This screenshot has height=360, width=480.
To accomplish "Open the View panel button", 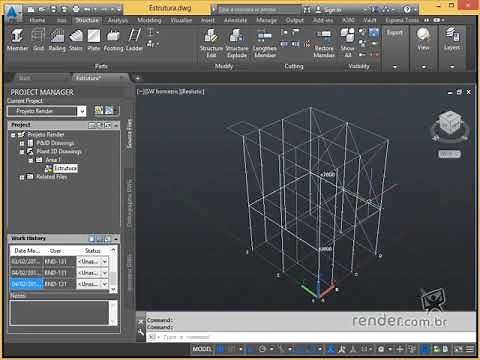I will 423,40.
